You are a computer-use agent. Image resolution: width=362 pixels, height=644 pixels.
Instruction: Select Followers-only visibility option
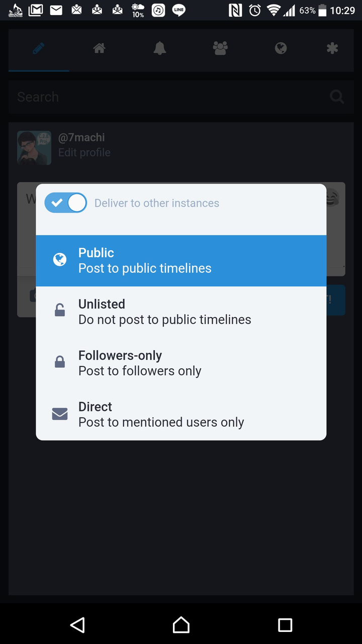click(181, 363)
